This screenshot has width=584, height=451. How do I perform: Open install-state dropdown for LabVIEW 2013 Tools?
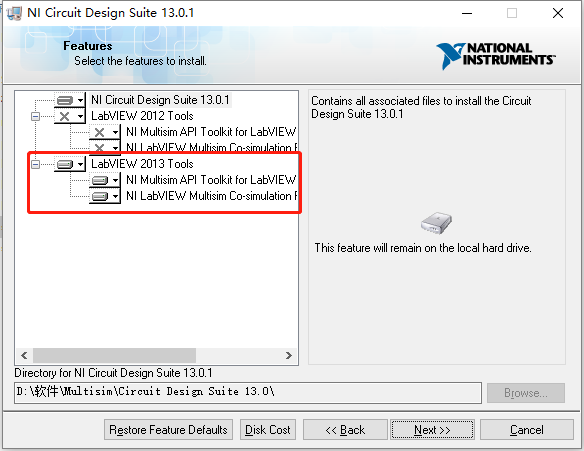pos(70,164)
